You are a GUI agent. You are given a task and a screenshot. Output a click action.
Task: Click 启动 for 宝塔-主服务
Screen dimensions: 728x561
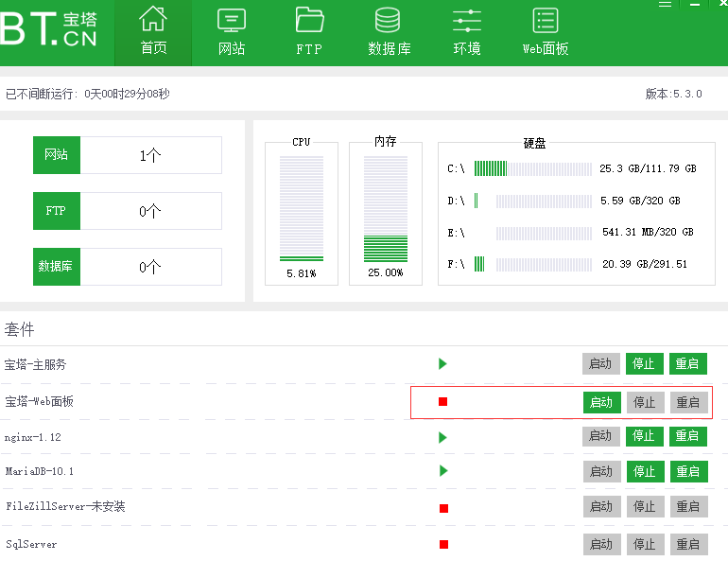pyautogui.click(x=600, y=363)
